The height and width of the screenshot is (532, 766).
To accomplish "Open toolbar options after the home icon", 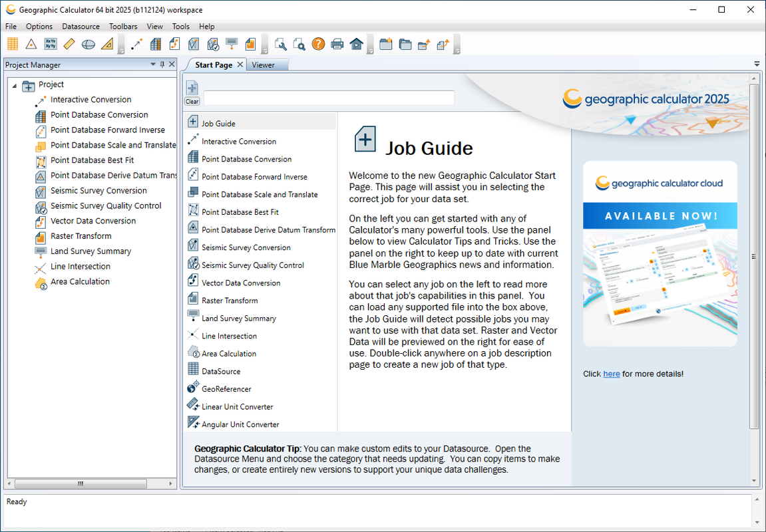I will (x=370, y=45).
